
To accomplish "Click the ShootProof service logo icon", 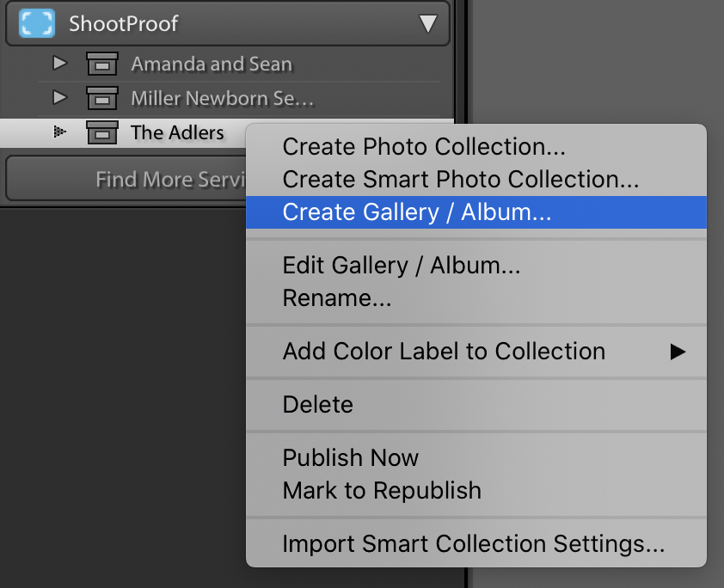I will coord(37,23).
